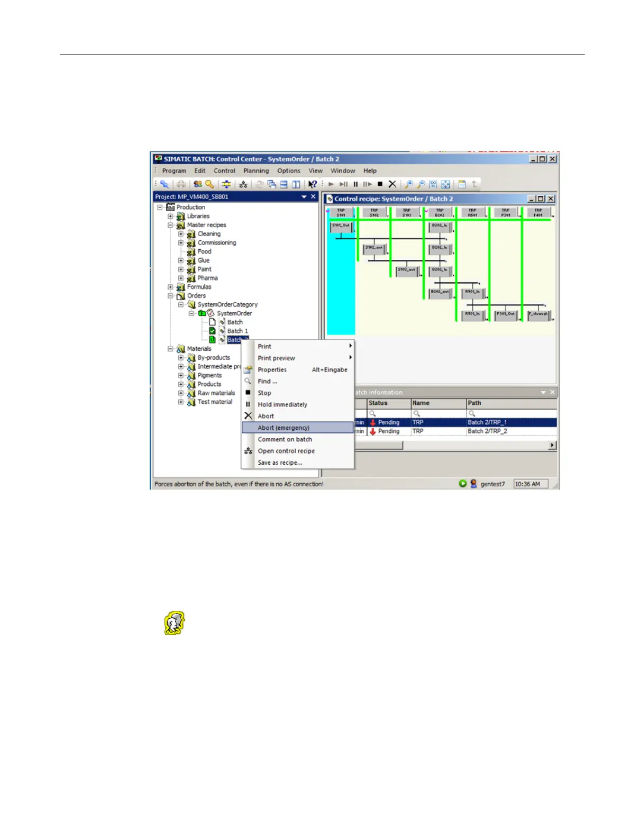The height and width of the screenshot is (840, 630).
Task: Click the user icon beside gentest7
Action: [473, 484]
